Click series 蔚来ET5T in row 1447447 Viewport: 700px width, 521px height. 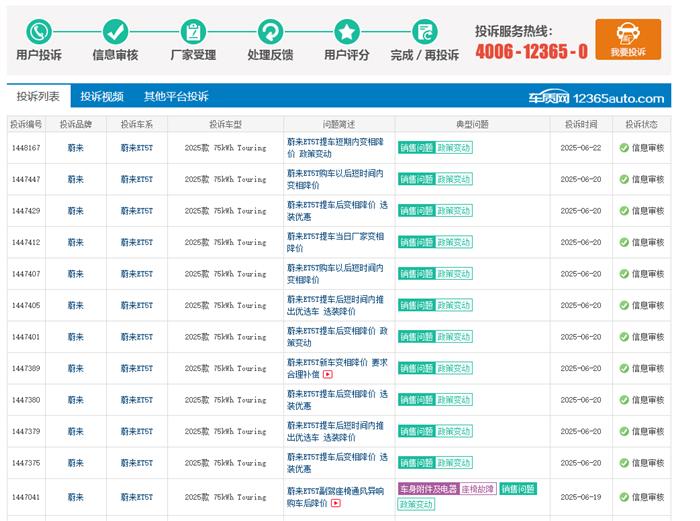[x=137, y=179]
